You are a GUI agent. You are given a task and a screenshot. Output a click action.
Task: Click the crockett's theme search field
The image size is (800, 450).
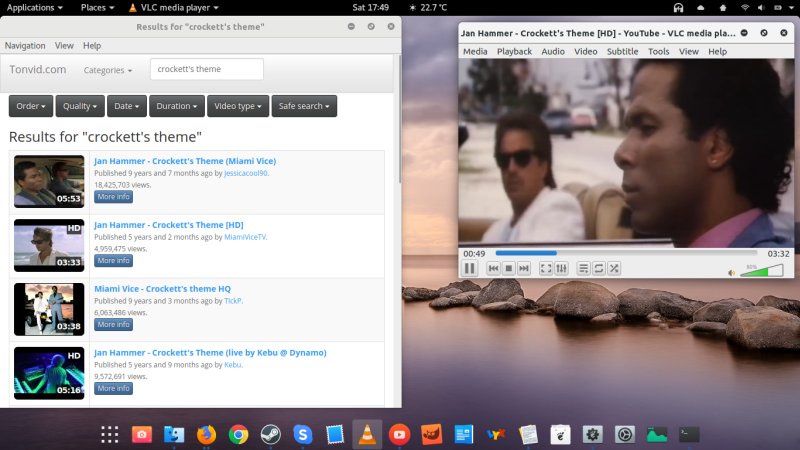[x=207, y=70]
